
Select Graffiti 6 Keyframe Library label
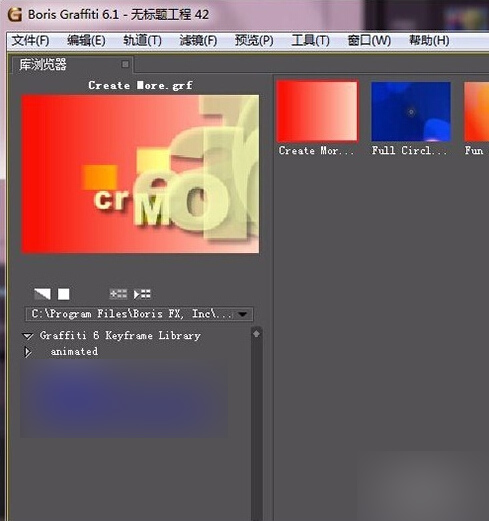120,336
